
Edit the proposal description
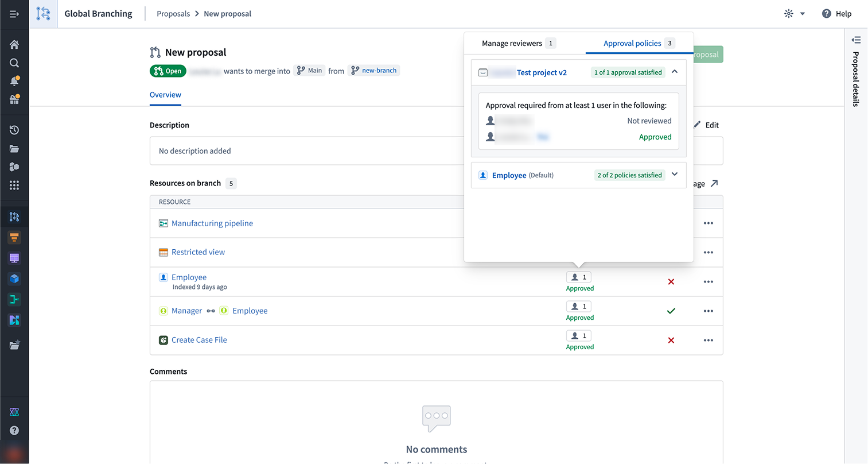click(706, 125)
